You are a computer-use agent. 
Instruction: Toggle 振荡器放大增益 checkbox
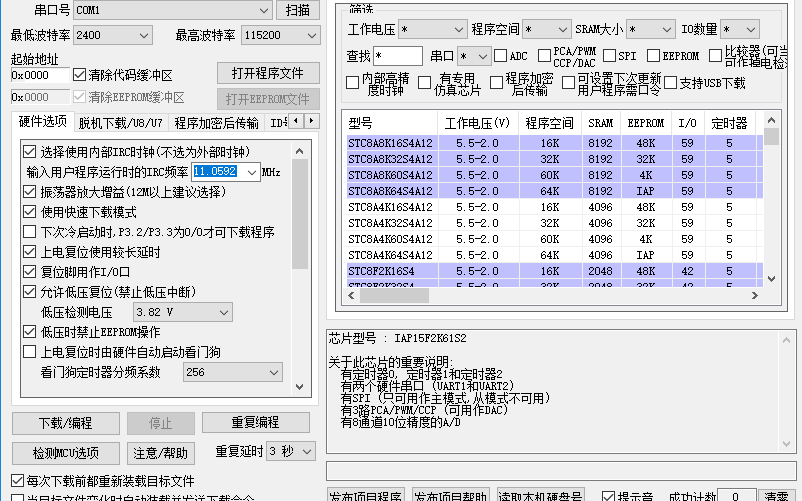tap(30, 192)
